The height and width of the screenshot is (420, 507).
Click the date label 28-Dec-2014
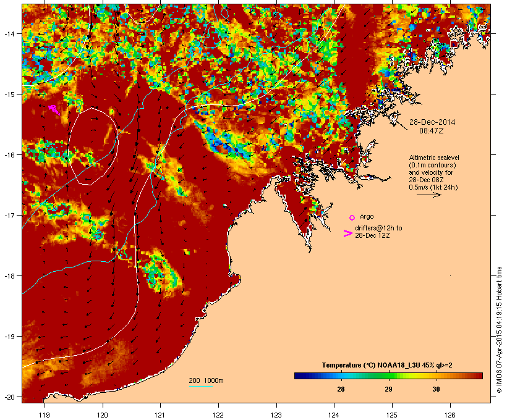[432, 122]
